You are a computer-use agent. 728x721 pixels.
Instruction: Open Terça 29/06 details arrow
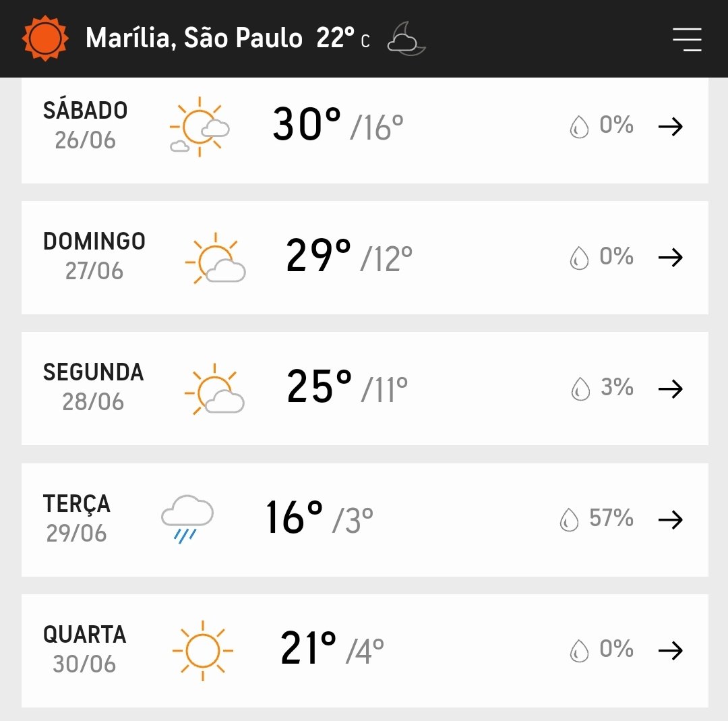tap(671, 519)
